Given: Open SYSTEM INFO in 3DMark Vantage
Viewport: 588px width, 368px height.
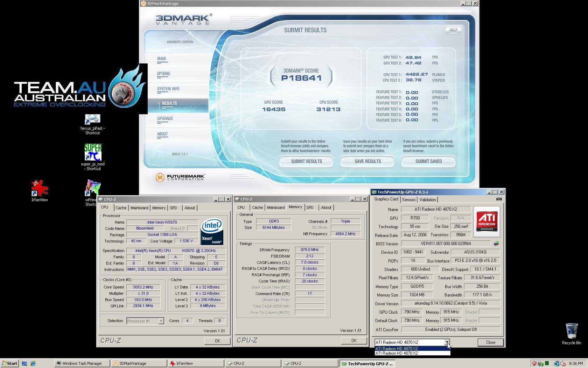Looking at the screenshot, I should (168, 89).
